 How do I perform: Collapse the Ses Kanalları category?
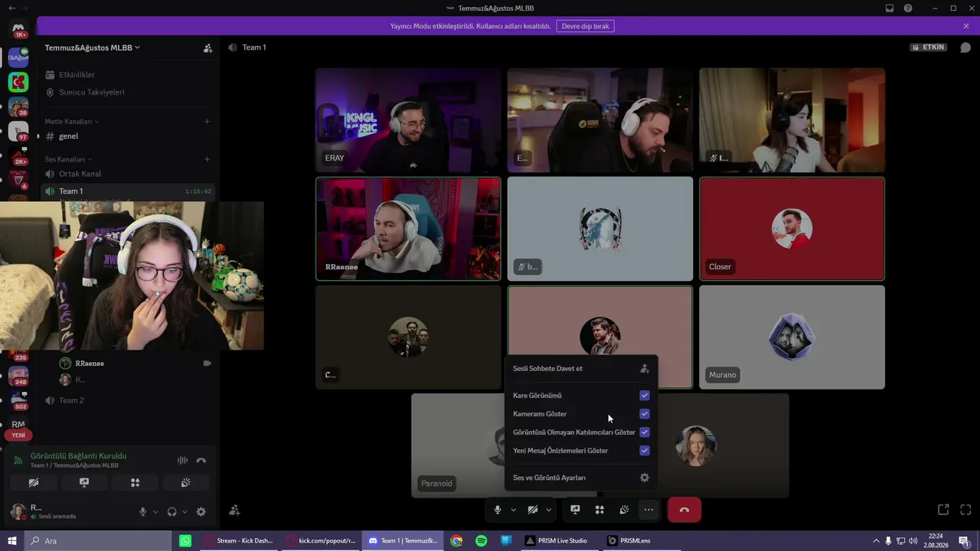click(68, 159)
